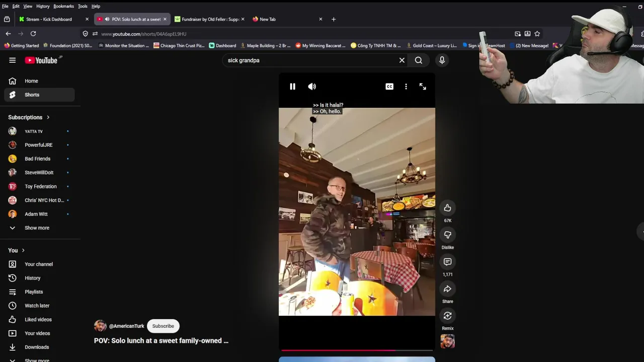Enter fullscreen on the Shorts player
The width and height of the screenshot is (644, 362).
click(x=423, y=86)
